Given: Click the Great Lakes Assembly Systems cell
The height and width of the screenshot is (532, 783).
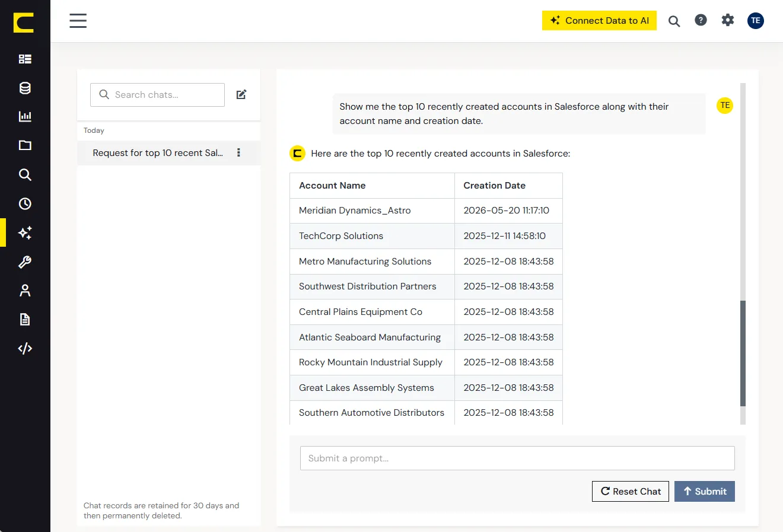Looking at the screenshot, I should tap(372, 388).
